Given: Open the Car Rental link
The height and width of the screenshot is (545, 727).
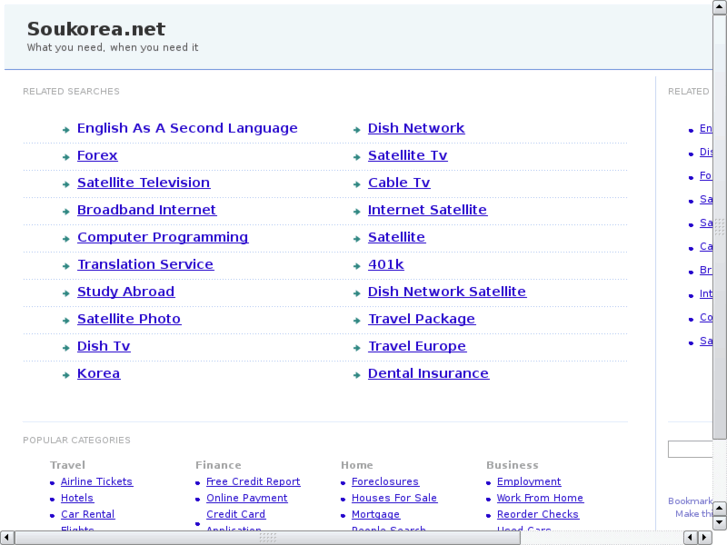Looking at the screenshot, I should pyautogui.click(x=88, y=514).
